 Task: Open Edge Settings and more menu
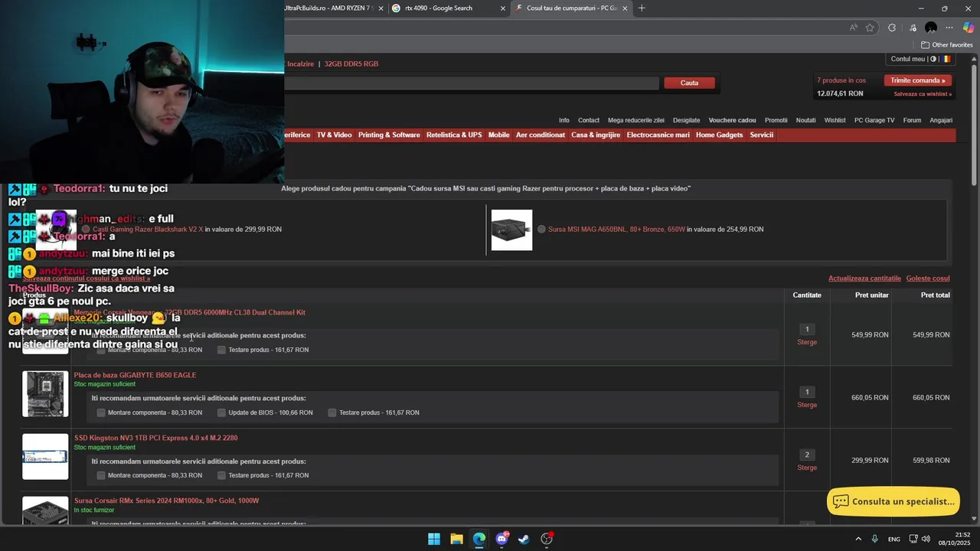click(x=949, y=28)
